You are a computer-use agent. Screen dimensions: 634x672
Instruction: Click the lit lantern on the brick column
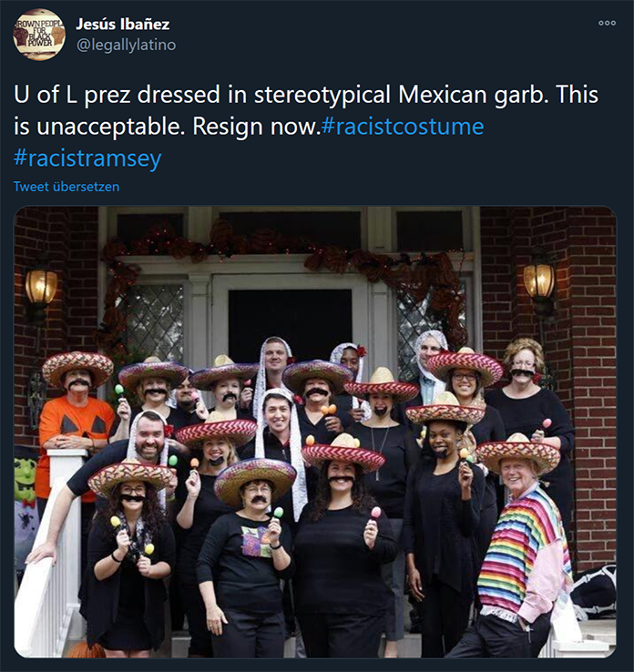pos(538,281)
